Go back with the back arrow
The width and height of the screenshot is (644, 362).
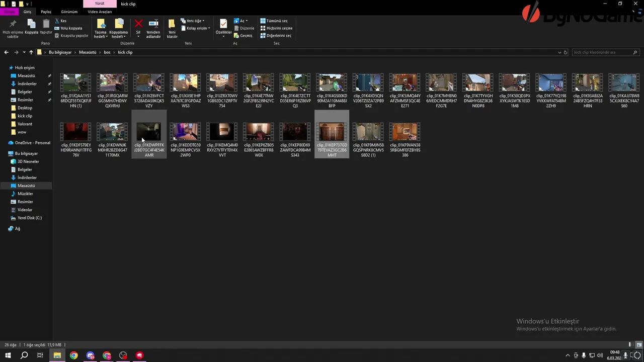(6, 52)
